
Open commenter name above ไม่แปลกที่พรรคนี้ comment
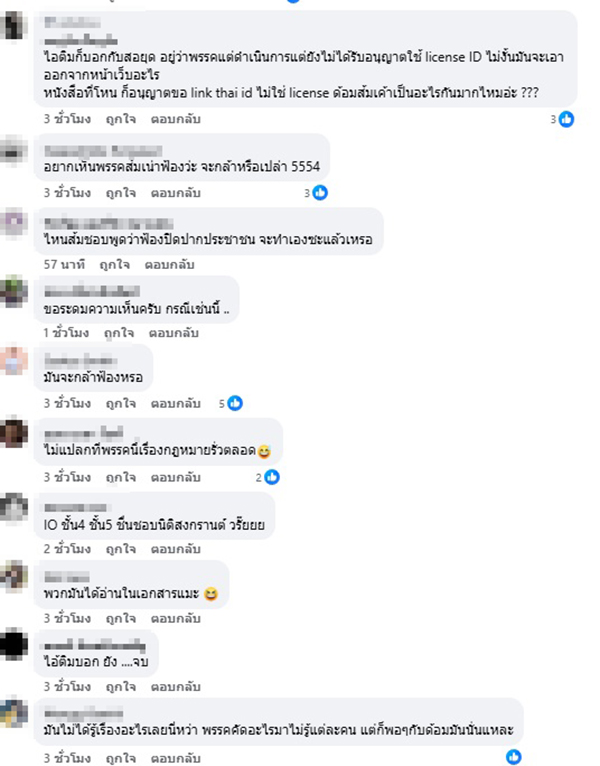[x=84, y=433]
